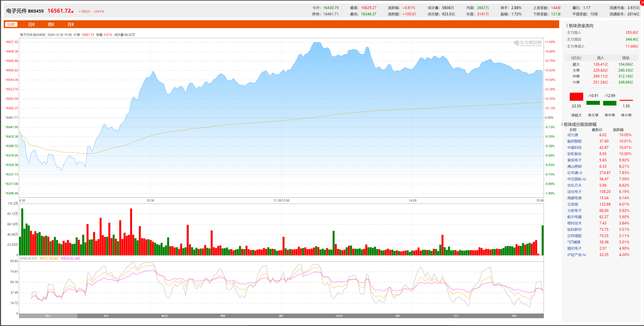This screenshot has height=326, width=644.
Task: Open stock 动力源 from constituents list
Action: tap(572, 135)
